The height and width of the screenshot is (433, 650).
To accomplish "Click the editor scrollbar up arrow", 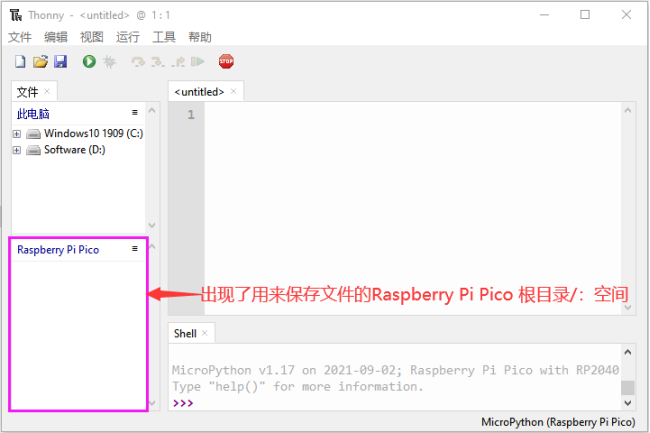I will 628,110.
